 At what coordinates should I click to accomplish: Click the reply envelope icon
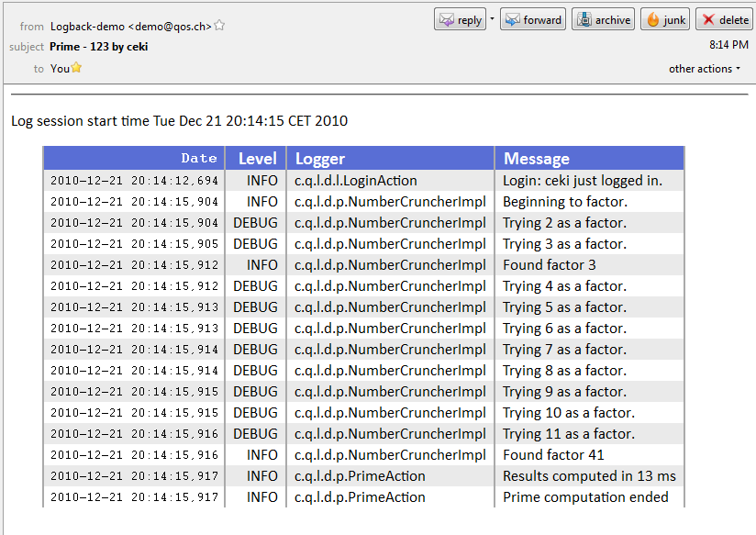(x=447, y=20)
